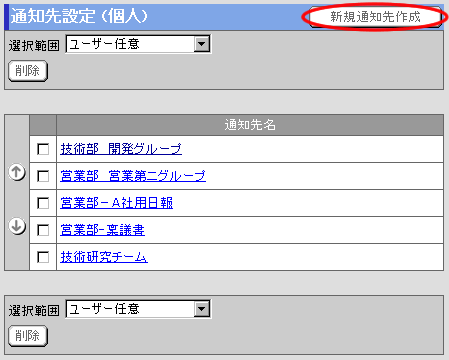This screenshot has height=360, width=449.
Task: Check the 技術部 開発グループ checkbox
Action: click(43, 149)
